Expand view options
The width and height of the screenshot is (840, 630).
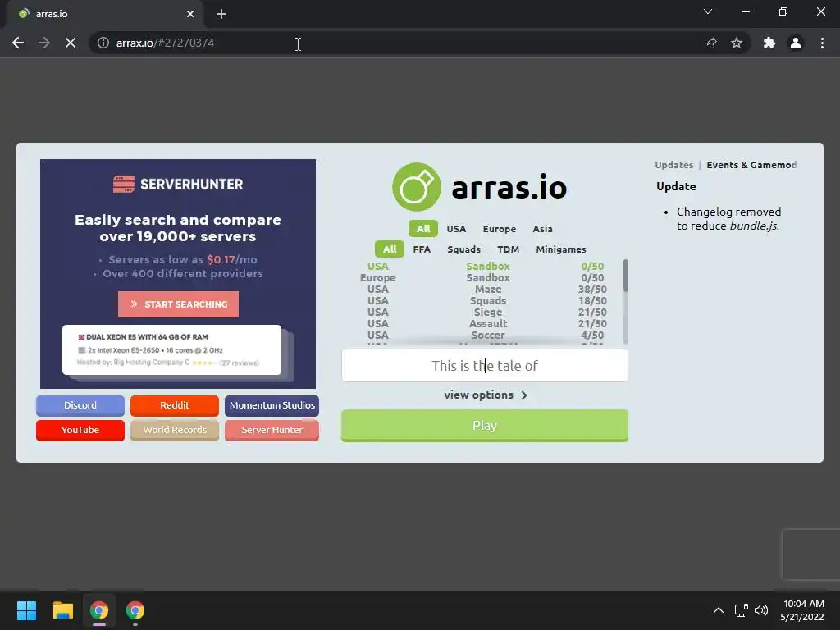[x=485, y=395]
